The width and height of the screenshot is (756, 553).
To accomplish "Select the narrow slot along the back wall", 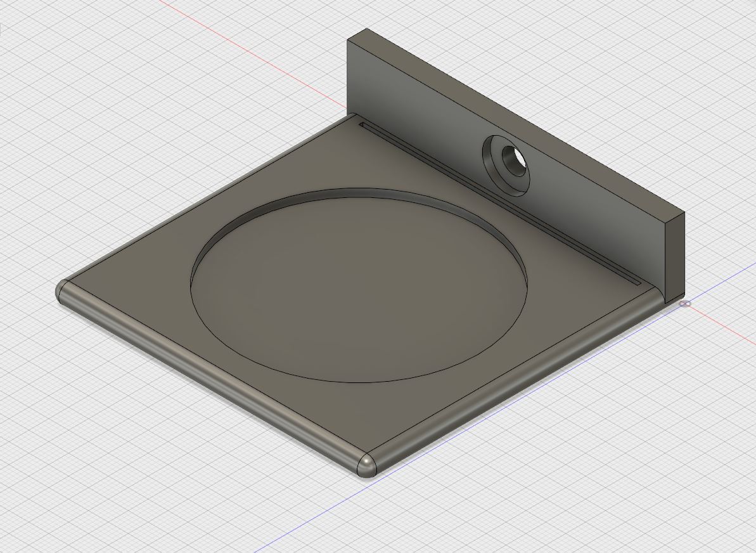I will pyautogui.click(x=499, y=203).
